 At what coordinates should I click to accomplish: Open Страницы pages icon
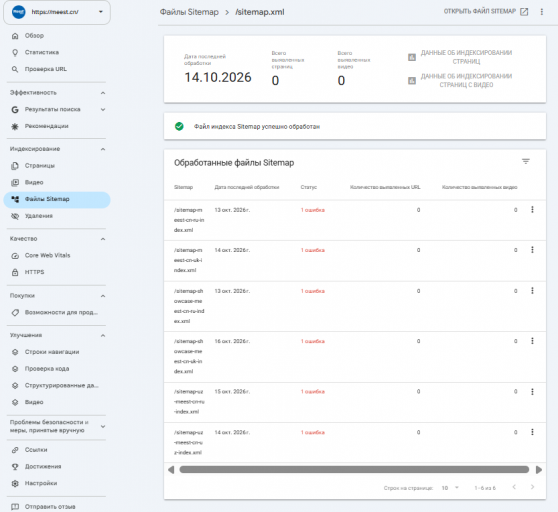(15, 166)
